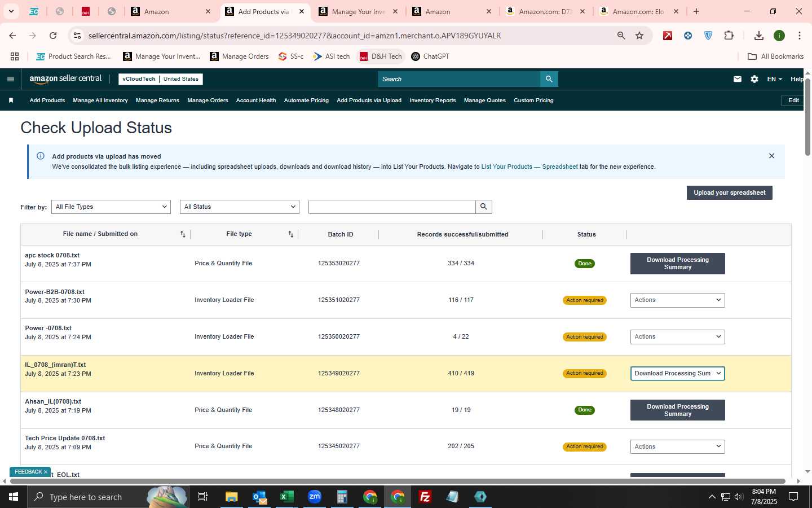Open Inventory Reports menu item

coord(433,100)
